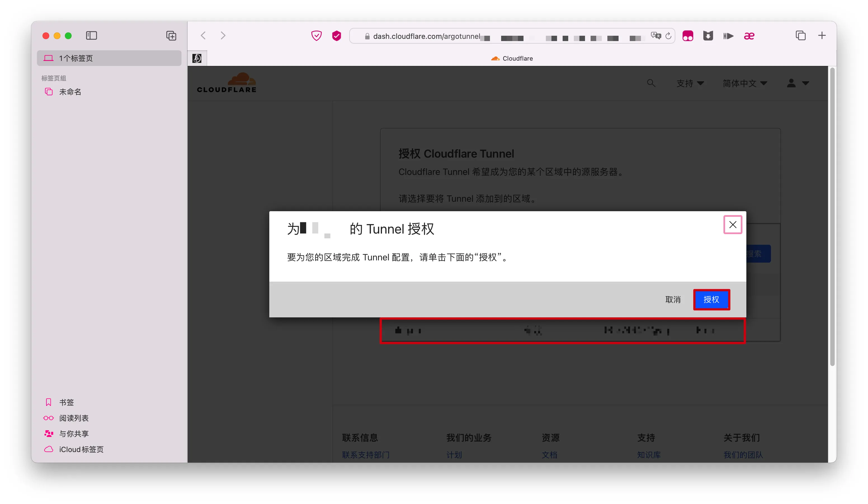Select the 1个标签页 sidebar item
Screen dimensions: 868x504
tap(109, 58)
